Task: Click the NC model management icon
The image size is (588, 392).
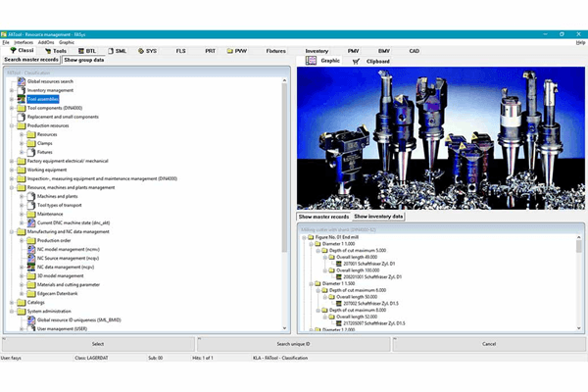Action: (31, 249)
